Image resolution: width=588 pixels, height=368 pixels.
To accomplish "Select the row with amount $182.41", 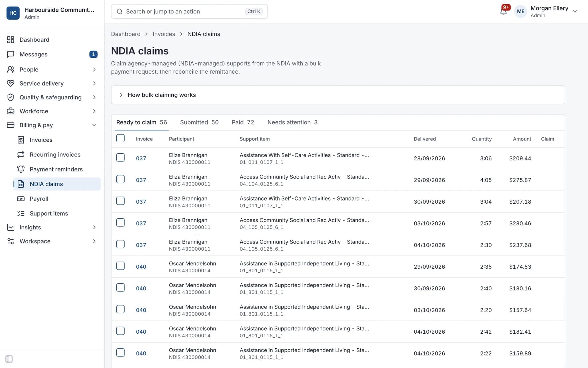I will (120, 331).
